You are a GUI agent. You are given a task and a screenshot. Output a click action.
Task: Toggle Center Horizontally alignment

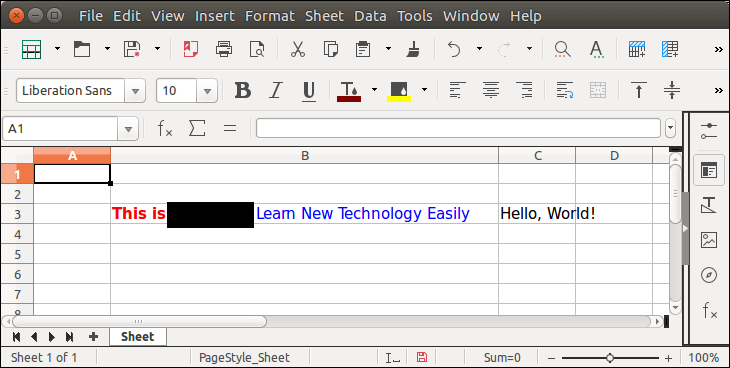click(491, 90)
